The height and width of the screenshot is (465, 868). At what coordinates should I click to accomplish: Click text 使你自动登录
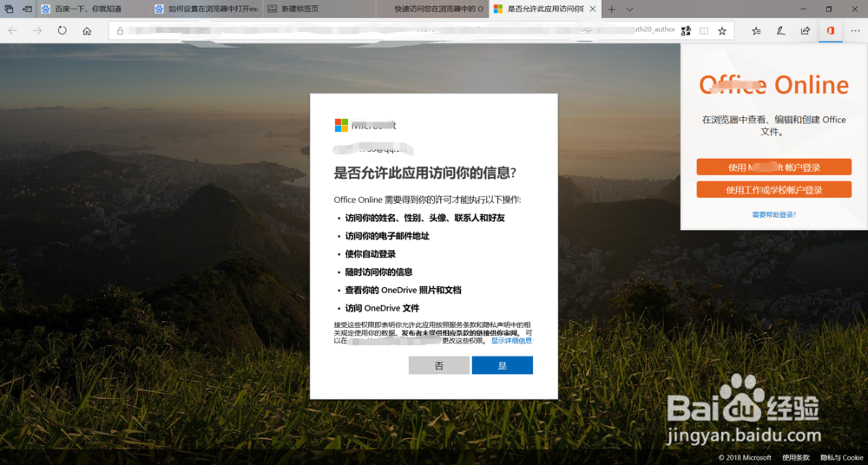tap(371, 254)
